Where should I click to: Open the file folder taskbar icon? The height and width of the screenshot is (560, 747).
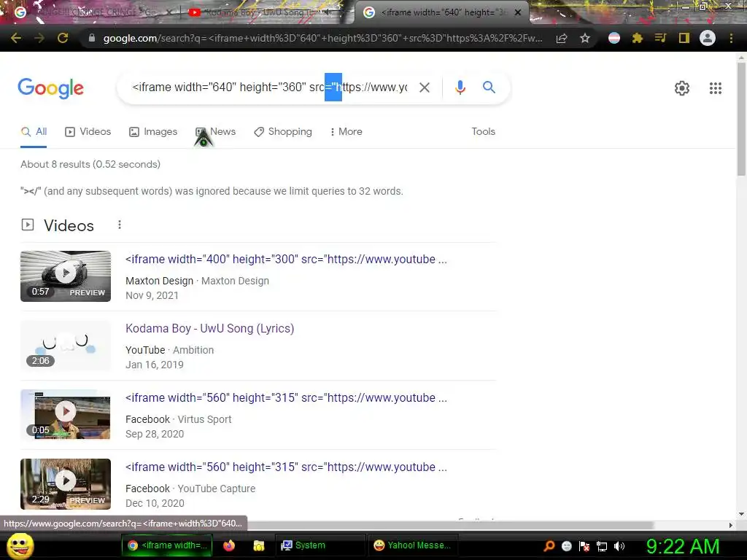(259, 545)
